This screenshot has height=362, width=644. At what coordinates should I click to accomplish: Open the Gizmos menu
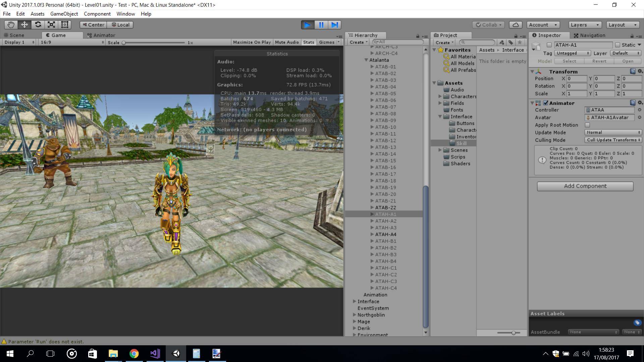(x=329, y=42)
